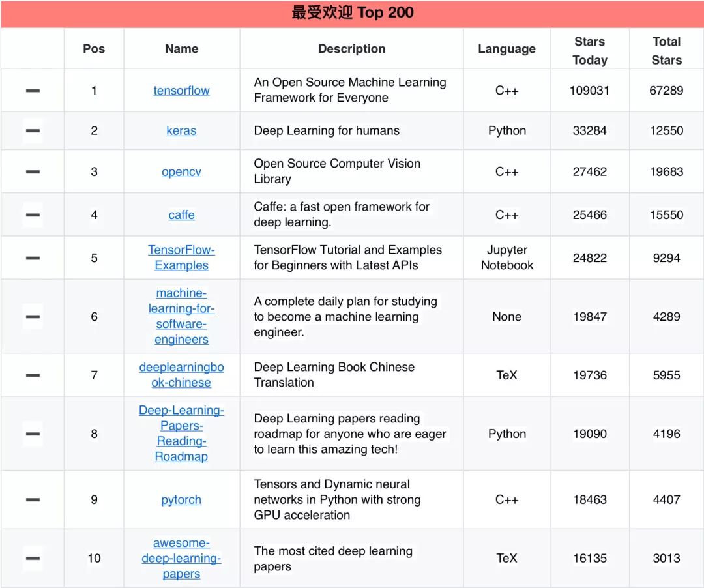Click the dash icon in pytorch row
704x588 pixels.
click(x=33, y=500)
